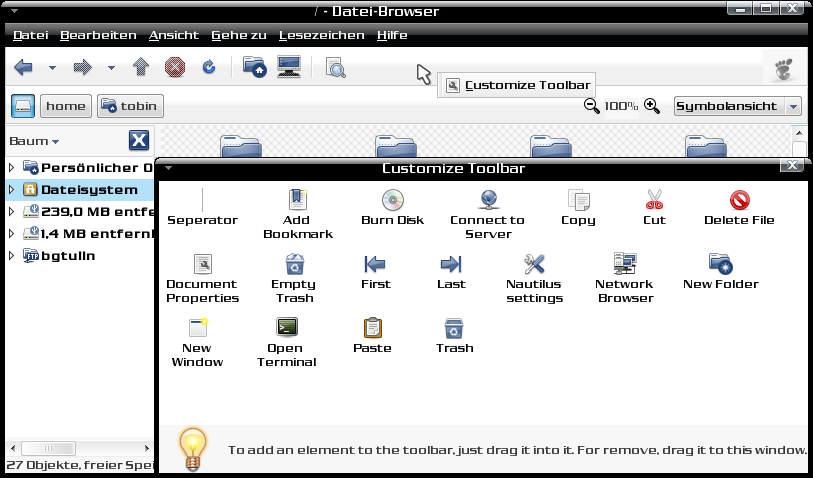The width and height of the screenshot is (813, 478).
Task: Click the Network Browser icon
Action: (x=625, y=264)
